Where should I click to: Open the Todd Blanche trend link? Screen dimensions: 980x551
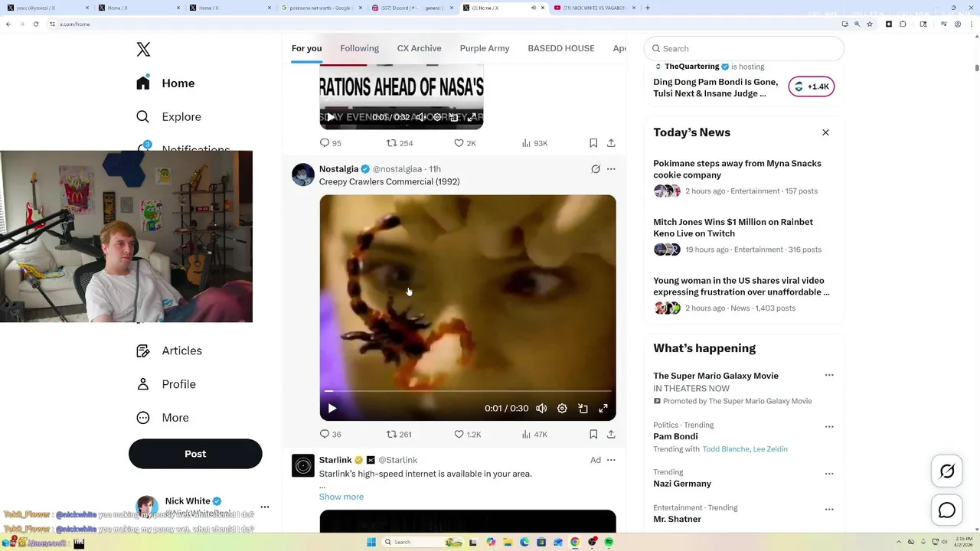tap(726, 449)
